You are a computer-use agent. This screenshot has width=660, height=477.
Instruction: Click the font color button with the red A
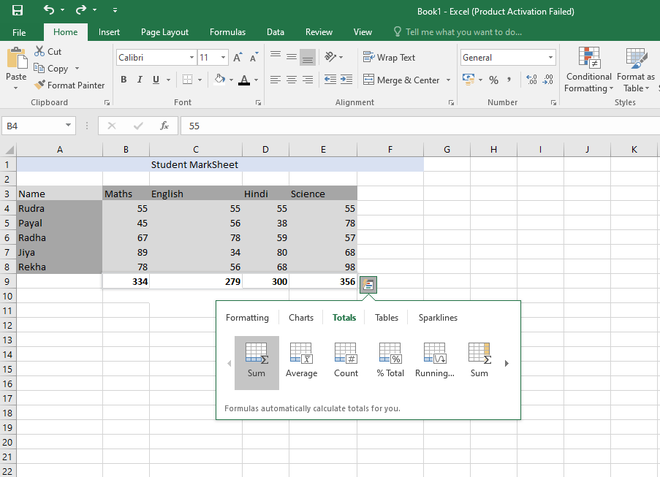click(245, 80)
